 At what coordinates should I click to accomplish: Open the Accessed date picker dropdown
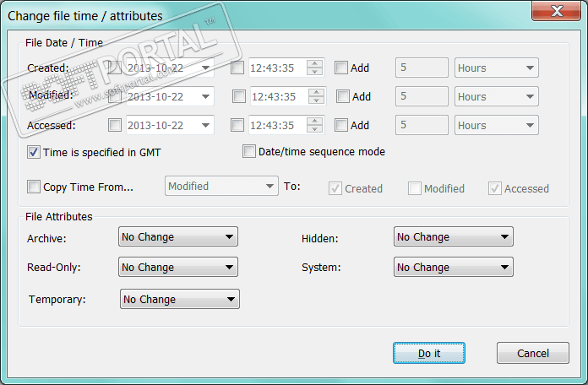(x=205, y=125)
